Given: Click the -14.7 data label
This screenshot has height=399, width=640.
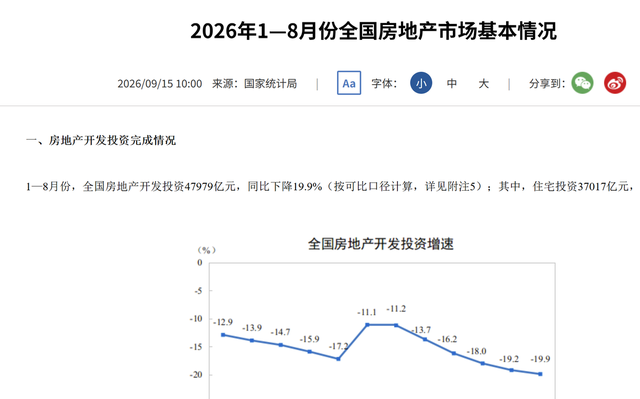Looking at the screenshot, I should [x=280, y=332].
